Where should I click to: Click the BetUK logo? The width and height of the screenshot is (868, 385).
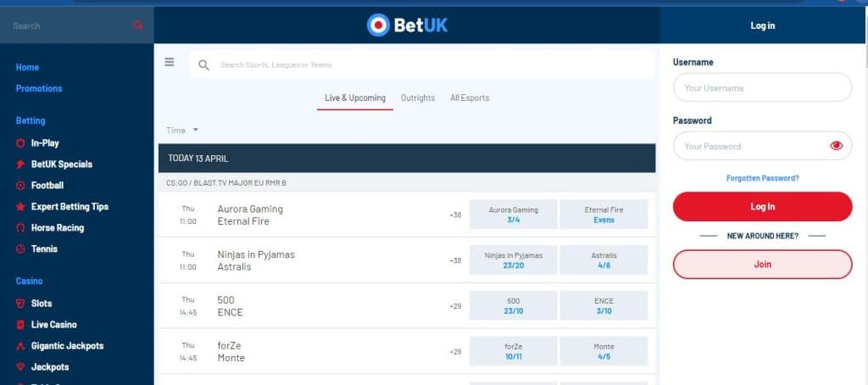tap(407, 25)
